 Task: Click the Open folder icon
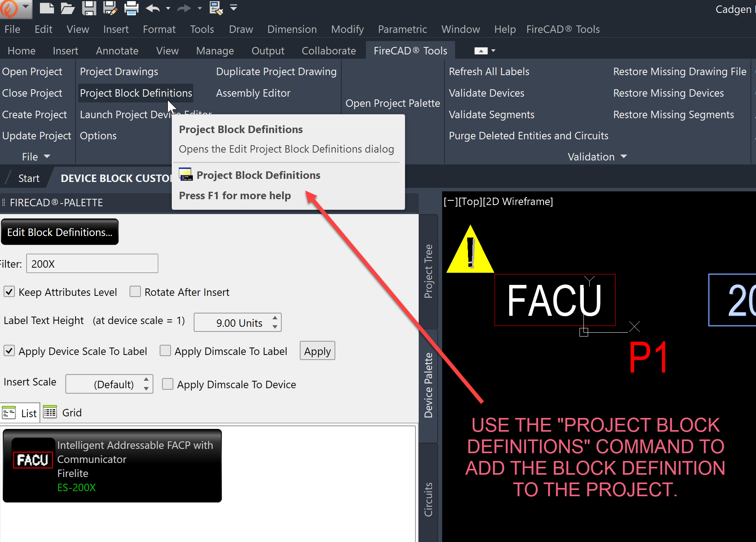click(x=67, y=8)
